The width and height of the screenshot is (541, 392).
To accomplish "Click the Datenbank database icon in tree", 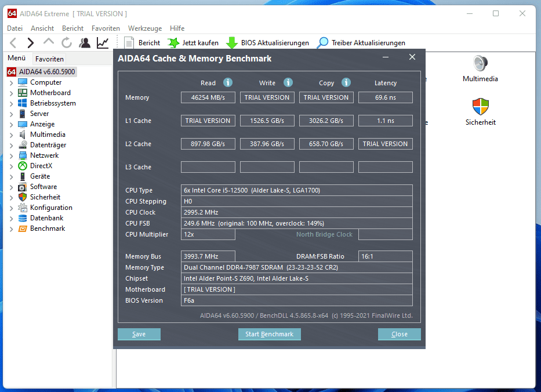I will click(x=23, y=218).
